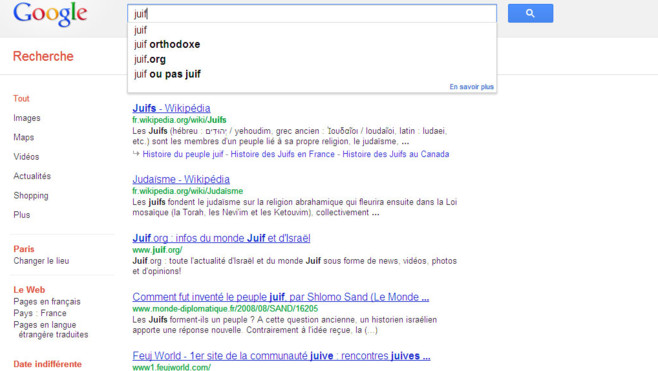Filter by 'Pages en français'

(47, 301)
